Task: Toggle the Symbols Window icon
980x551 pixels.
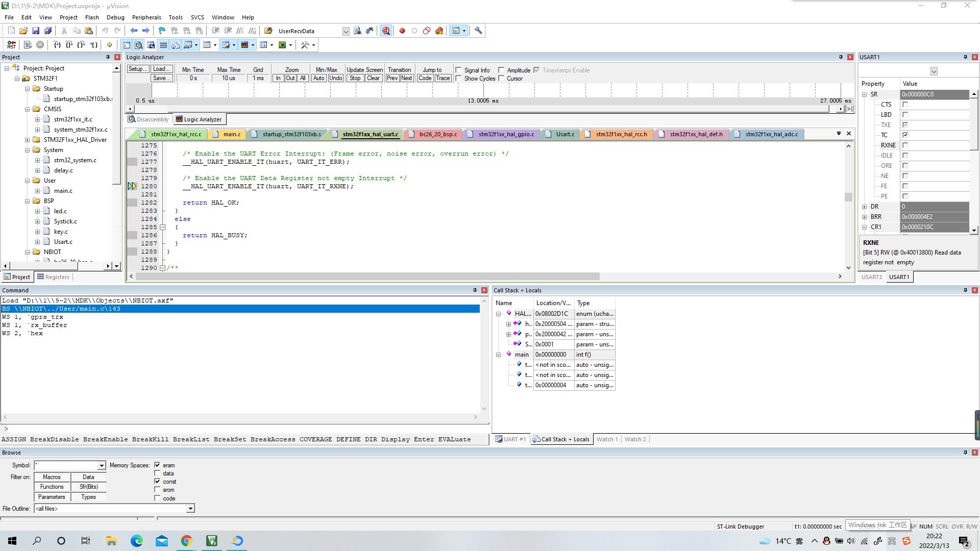Action: [151, 45]
